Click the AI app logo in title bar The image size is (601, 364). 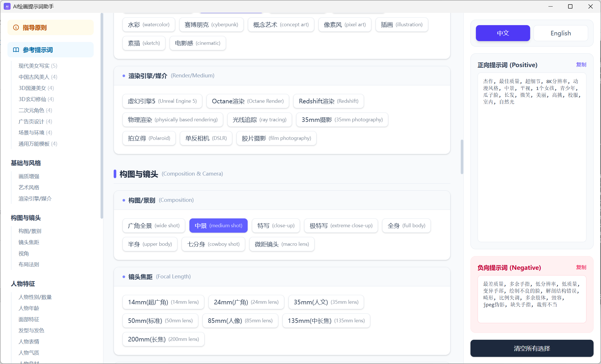(7, 6)
